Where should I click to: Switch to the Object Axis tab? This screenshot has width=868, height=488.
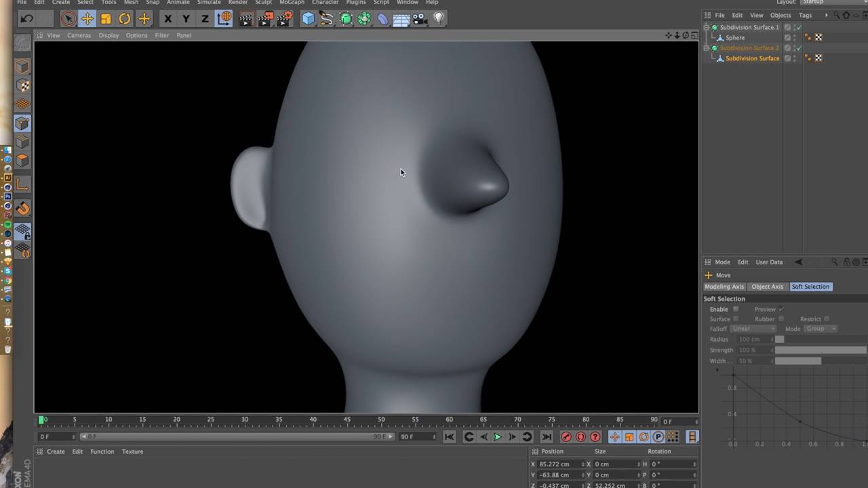click(x=768, y=287)
